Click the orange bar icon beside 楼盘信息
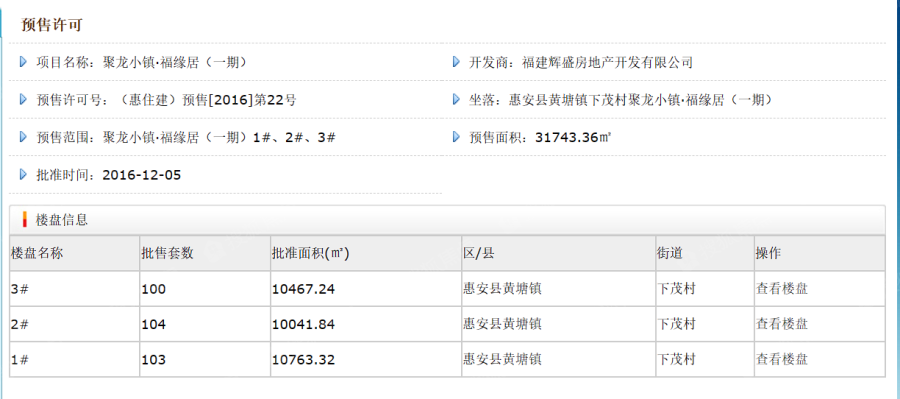900x399 pixels. [x=25, y=219]
